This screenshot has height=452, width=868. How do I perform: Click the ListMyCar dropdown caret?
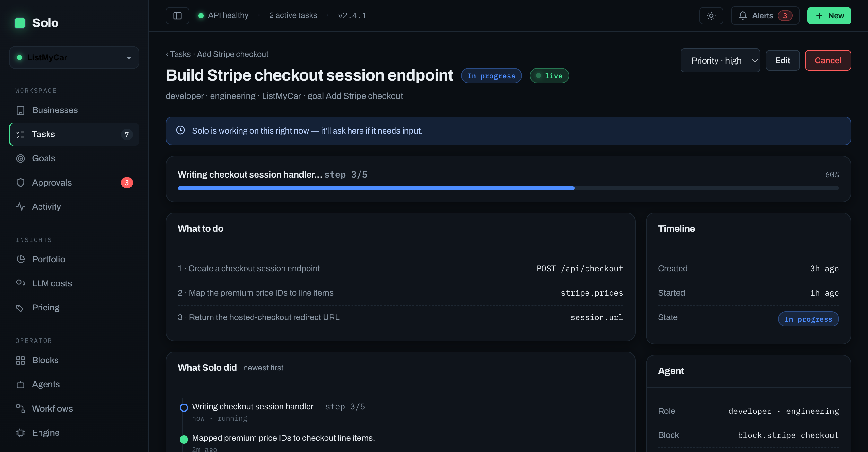click(129, 58)
